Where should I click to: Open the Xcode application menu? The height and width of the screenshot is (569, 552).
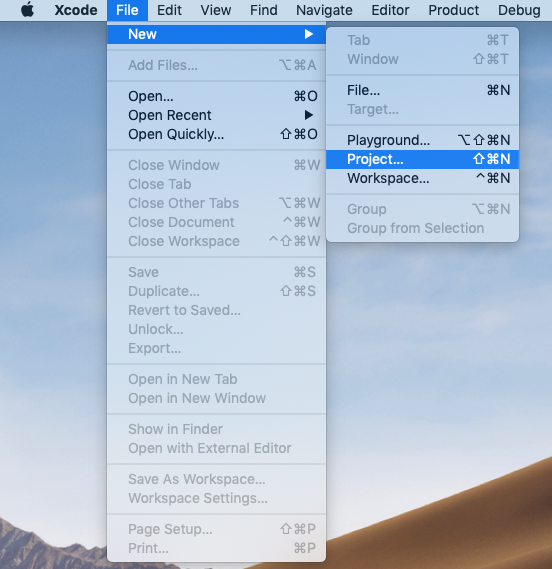[76, 10]
